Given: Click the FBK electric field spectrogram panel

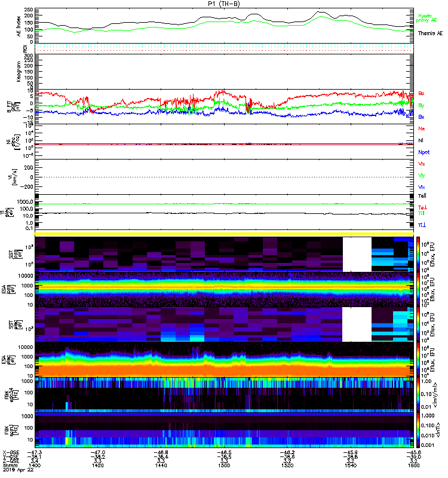Looking at the screenshot, I should click(x=224, y=395).
